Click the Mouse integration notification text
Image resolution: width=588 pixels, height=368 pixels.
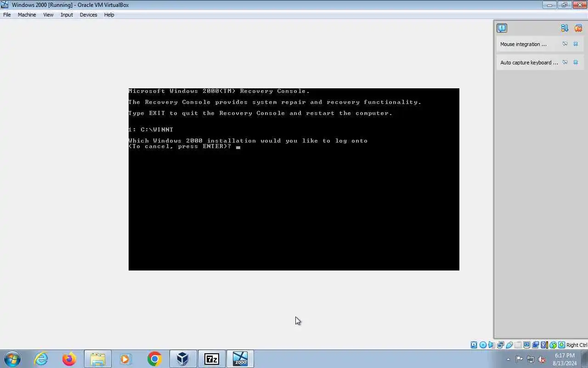pyautogui.click(x=523, y=44)
